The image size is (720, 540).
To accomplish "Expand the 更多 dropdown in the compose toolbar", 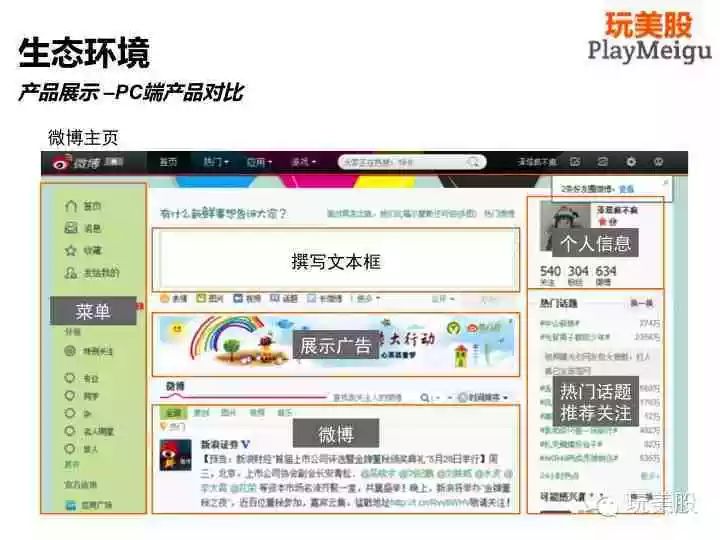I will pos(367,298).
